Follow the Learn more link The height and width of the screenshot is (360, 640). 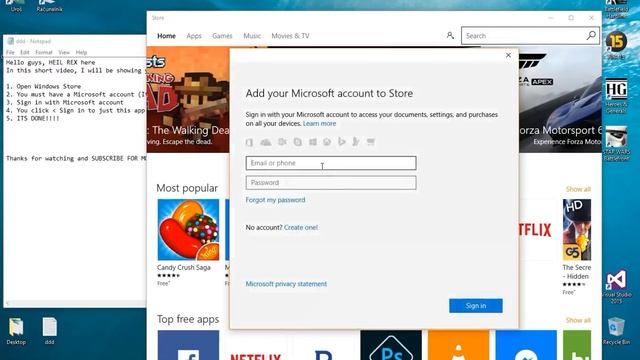click(x=320, y=124)
